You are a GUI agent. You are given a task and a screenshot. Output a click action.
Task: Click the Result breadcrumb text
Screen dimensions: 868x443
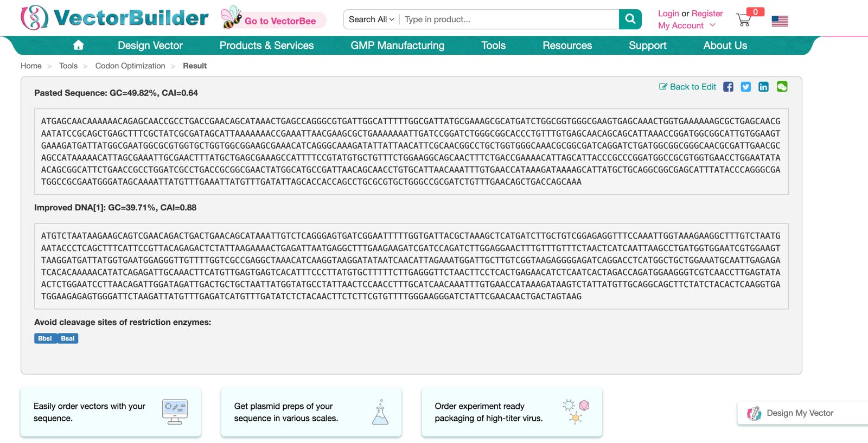pos(195,66)
